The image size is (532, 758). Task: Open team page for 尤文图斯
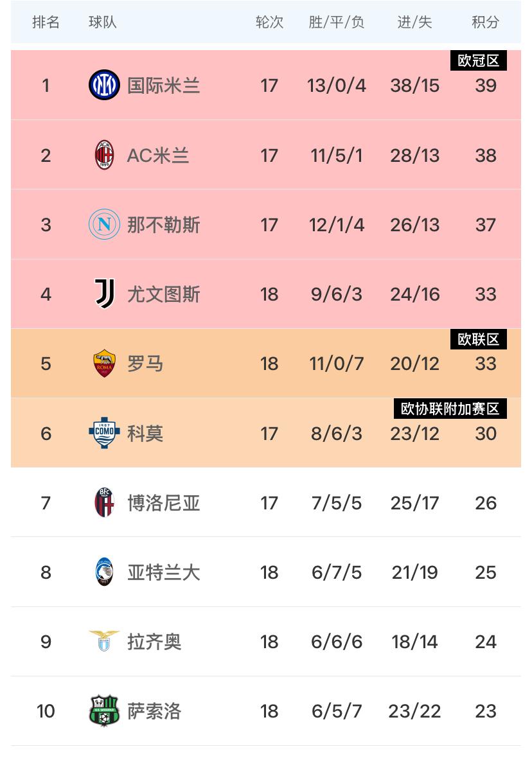163,294
